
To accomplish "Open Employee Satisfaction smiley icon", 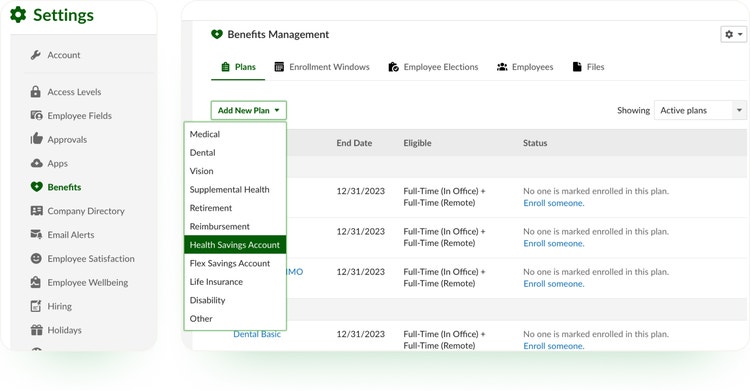I will [x=36, y=258].
